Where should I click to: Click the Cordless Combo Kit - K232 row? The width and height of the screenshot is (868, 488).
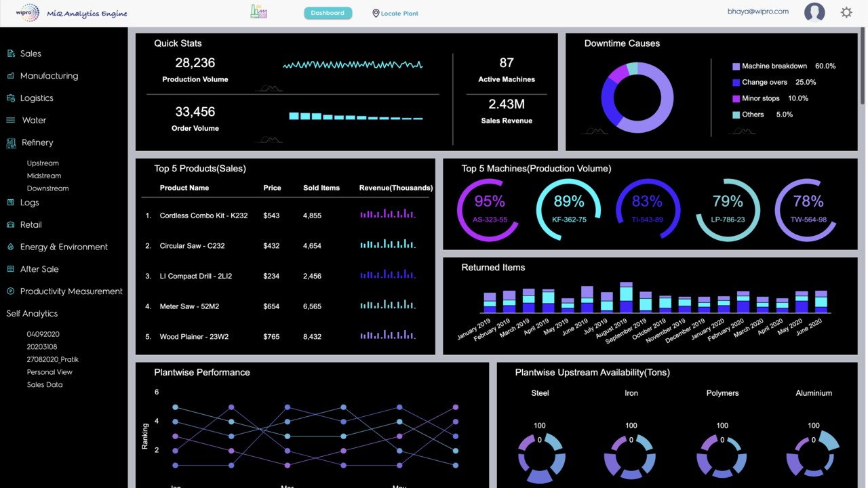285,216
